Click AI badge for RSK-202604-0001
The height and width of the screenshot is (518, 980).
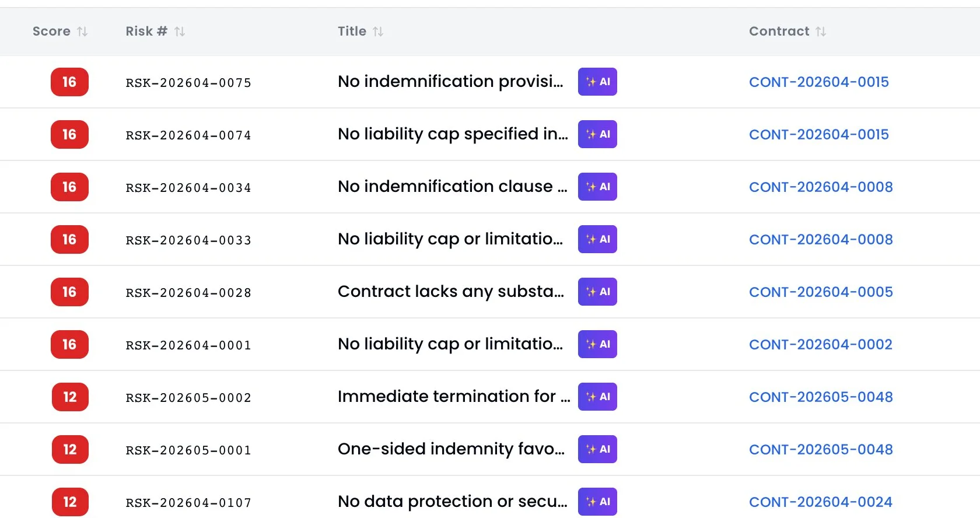click(597, 344)
